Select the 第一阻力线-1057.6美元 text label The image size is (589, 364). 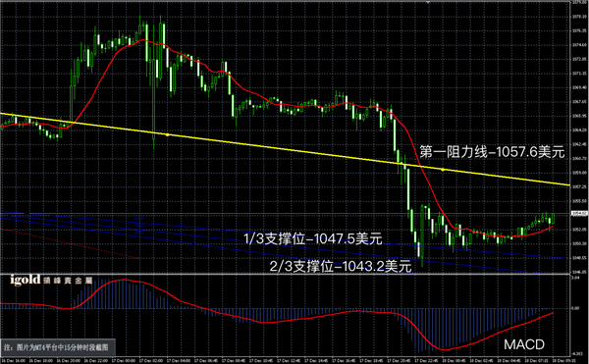click(492, 152)
